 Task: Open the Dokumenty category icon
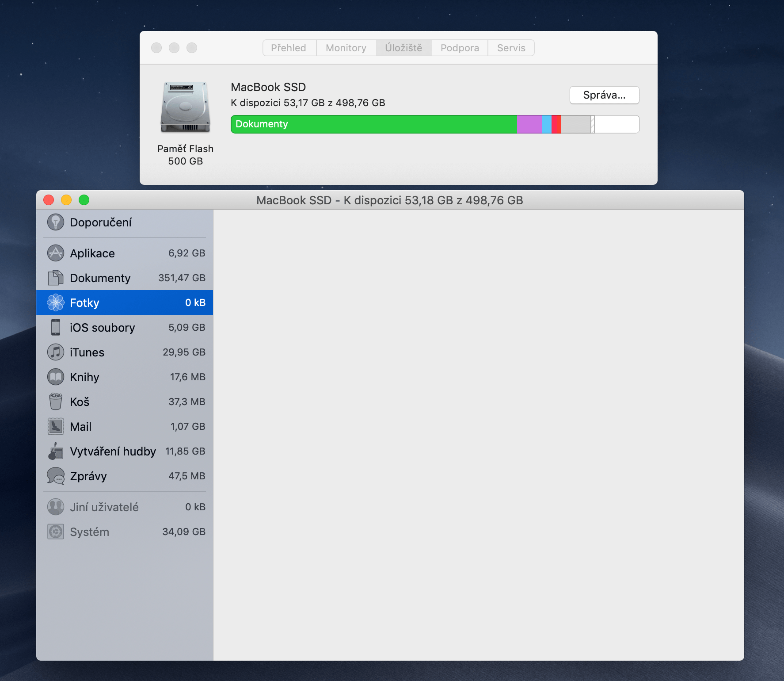click(56, 278)
